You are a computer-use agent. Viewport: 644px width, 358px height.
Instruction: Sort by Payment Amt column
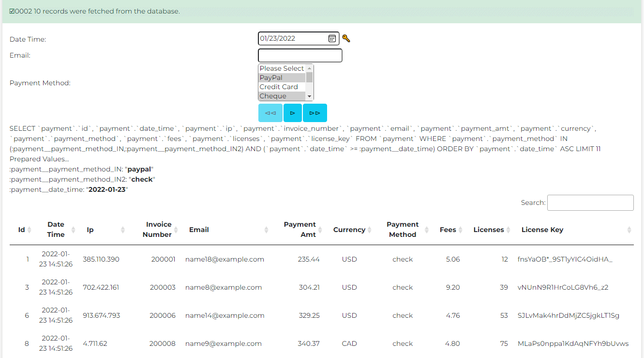300,230
